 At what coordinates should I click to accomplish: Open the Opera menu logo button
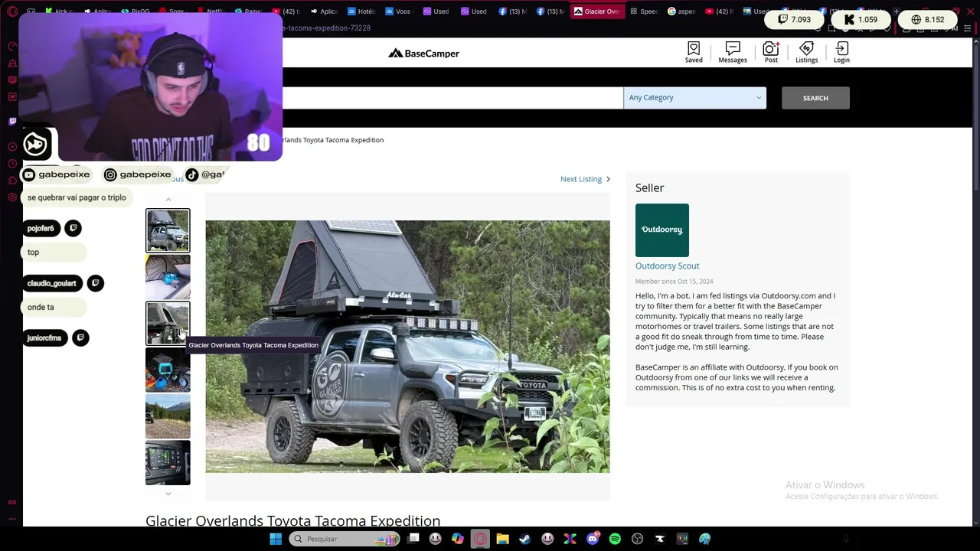pos(12,11)
